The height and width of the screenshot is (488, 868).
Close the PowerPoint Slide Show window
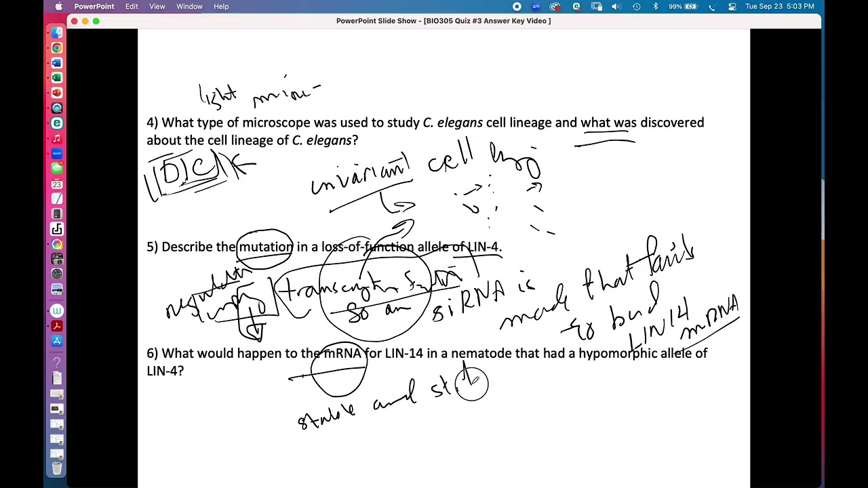click(x=74, y=21)
